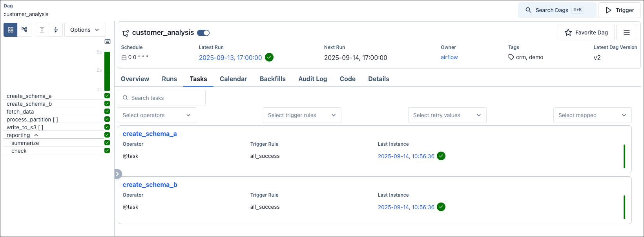Open the Calendar tab

tap(234, 79)
